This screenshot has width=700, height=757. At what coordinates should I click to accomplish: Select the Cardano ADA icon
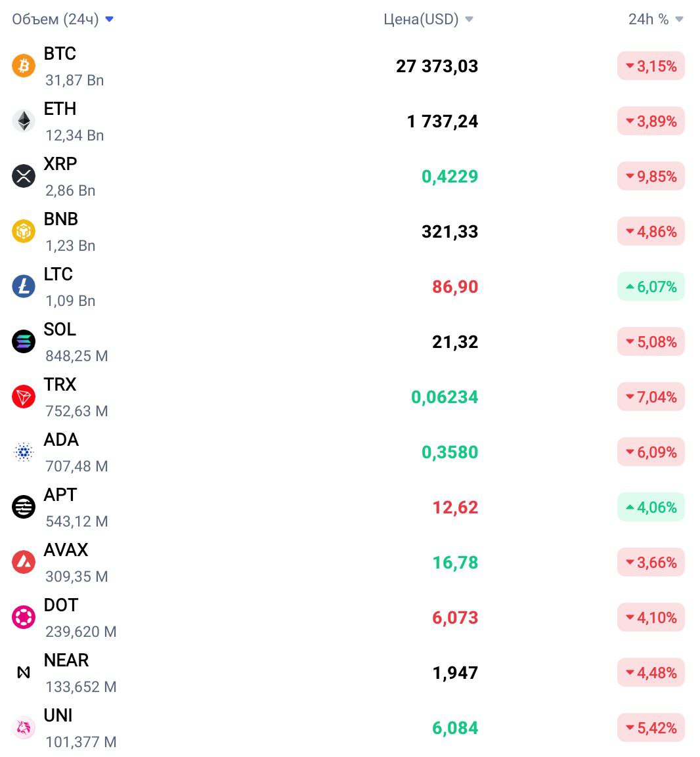(24, 452)
